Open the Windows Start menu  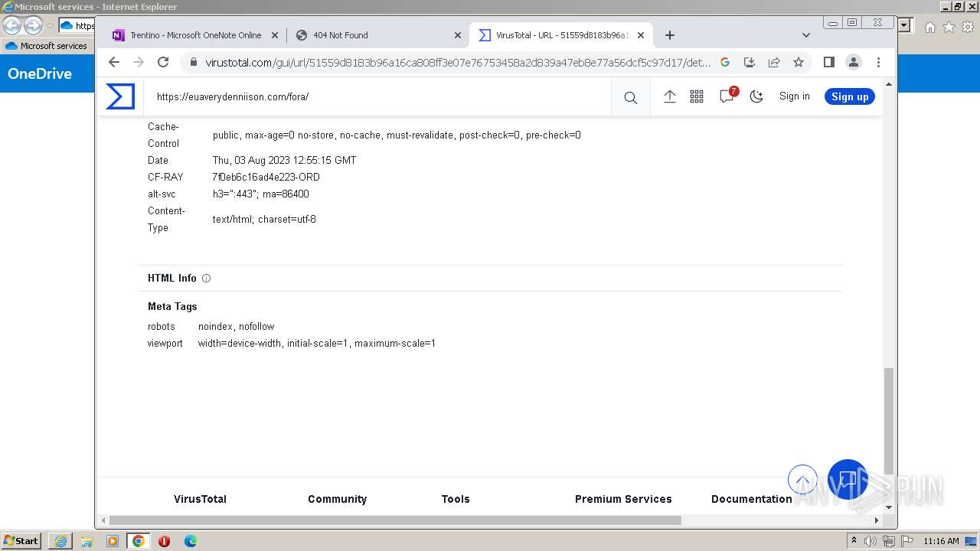click(21, 541)
